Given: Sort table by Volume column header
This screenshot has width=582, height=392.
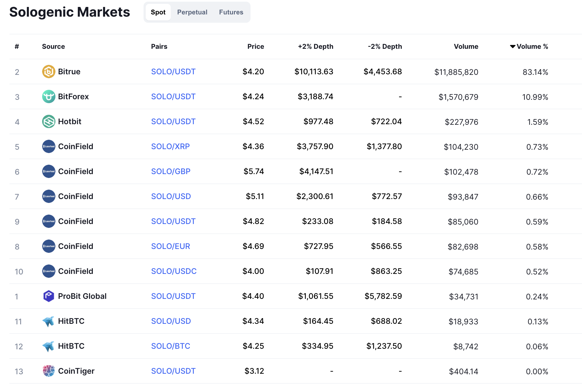Looking at the screenshot, I should 466,47.
